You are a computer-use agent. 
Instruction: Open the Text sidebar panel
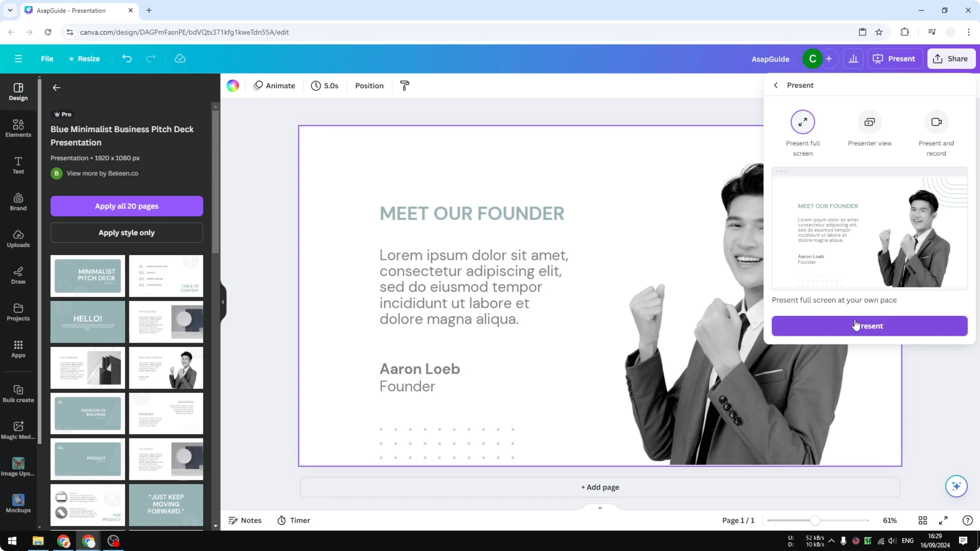(18, 165)
